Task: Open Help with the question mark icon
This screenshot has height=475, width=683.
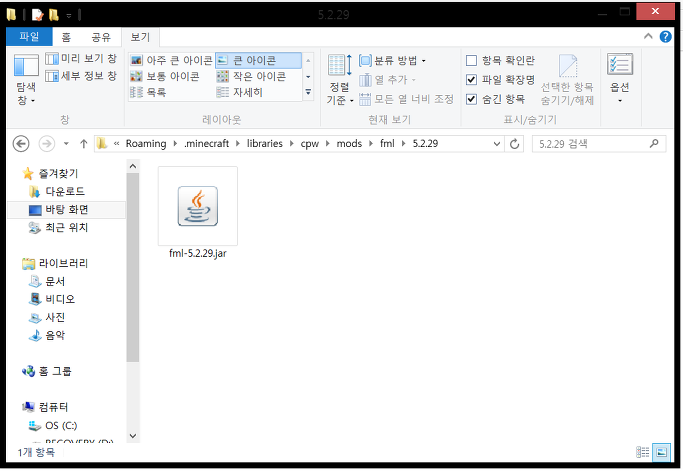Action: pyautogui.click(x=665, y=37)
